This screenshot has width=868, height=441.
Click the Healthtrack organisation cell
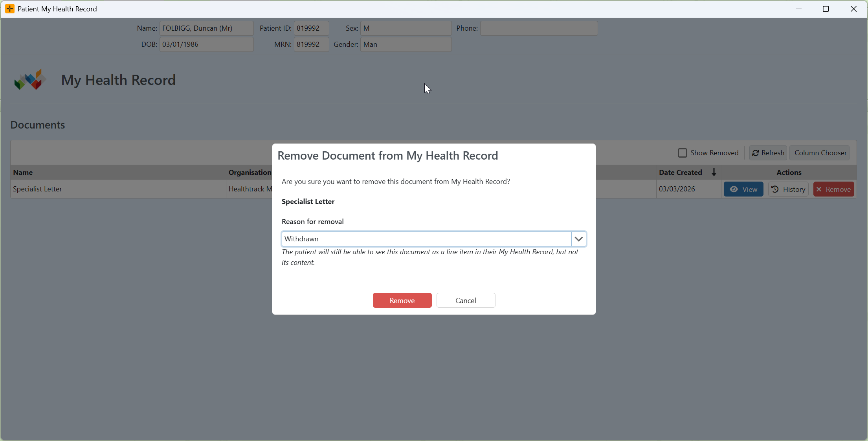[249, 189]
